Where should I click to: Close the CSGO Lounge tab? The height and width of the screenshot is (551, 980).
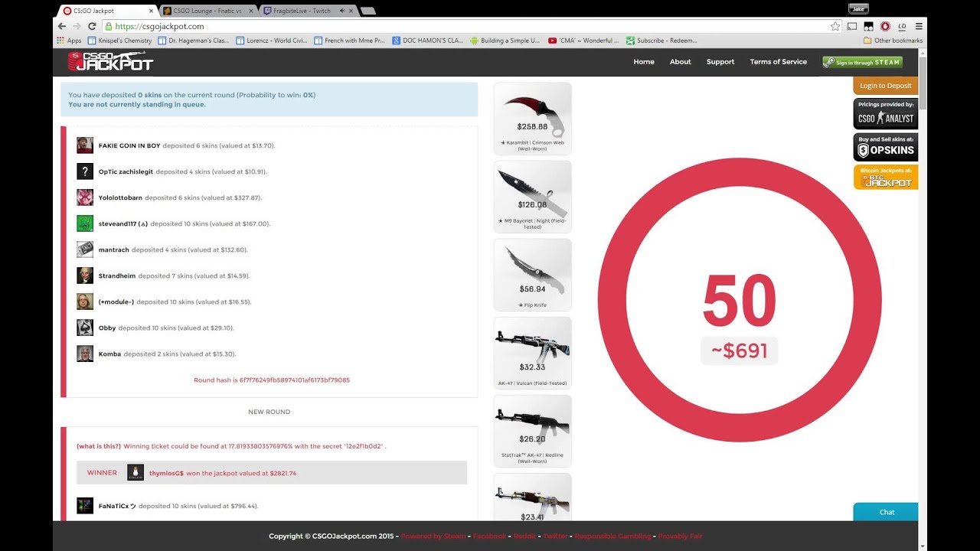pos(250,11)
